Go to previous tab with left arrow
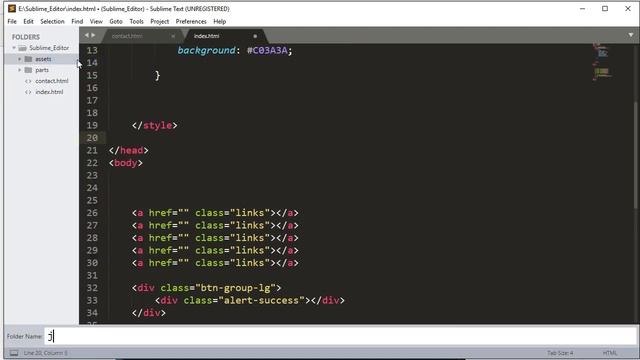 point(87,36)
